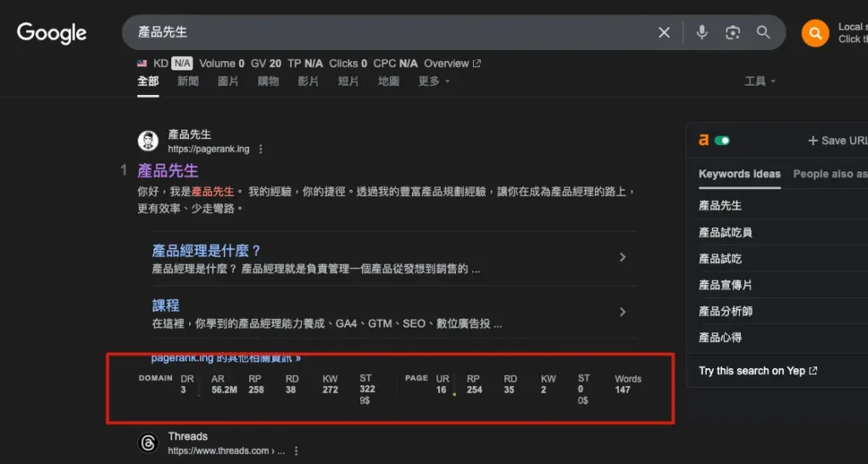Click Threads URL https://www.threads.com
The width and height of the screenshot is (868, 464).
click(219, 450)
